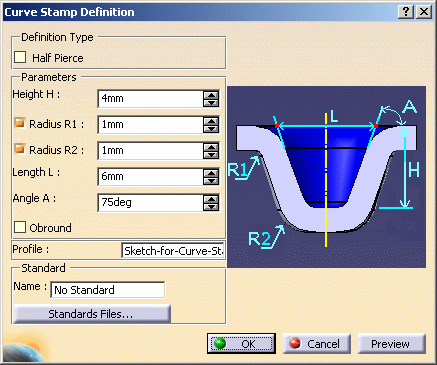Click the Radius R1 value field
Image resolution: width=437 pixels, height=365 pixels.
pos(151,125)
